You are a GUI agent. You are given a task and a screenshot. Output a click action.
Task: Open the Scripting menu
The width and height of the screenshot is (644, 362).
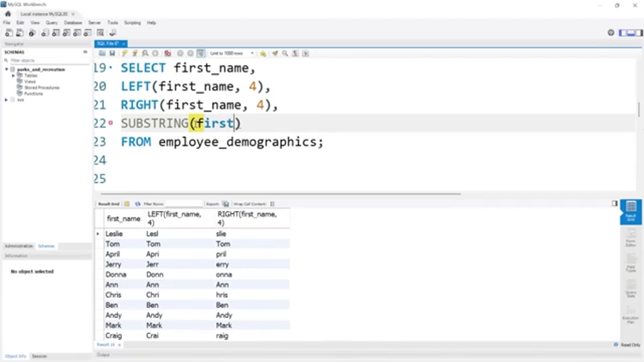pos(132,23)
